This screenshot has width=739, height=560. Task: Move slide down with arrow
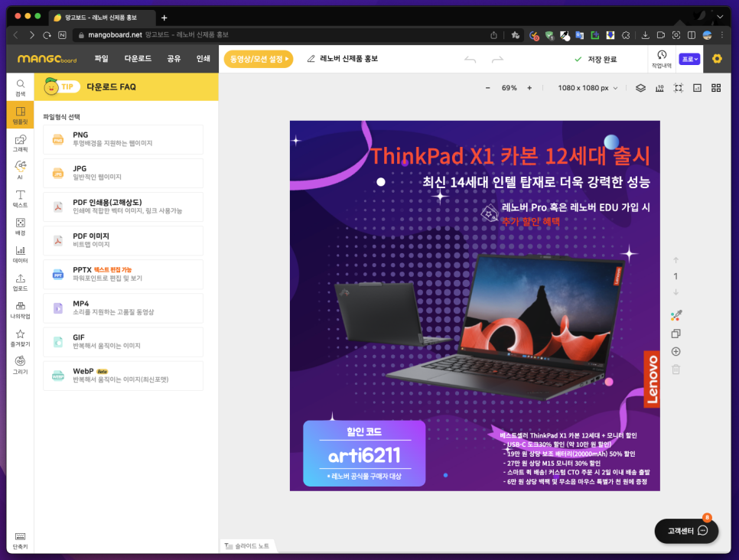coord(676,292)
